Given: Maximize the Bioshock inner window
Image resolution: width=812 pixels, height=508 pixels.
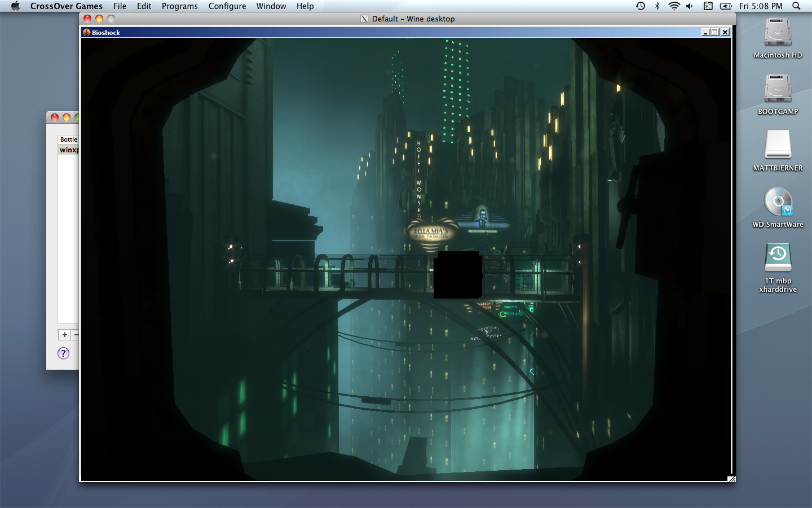Looking at the screenshot, I should pyautogui.click(x=715, y=32).
